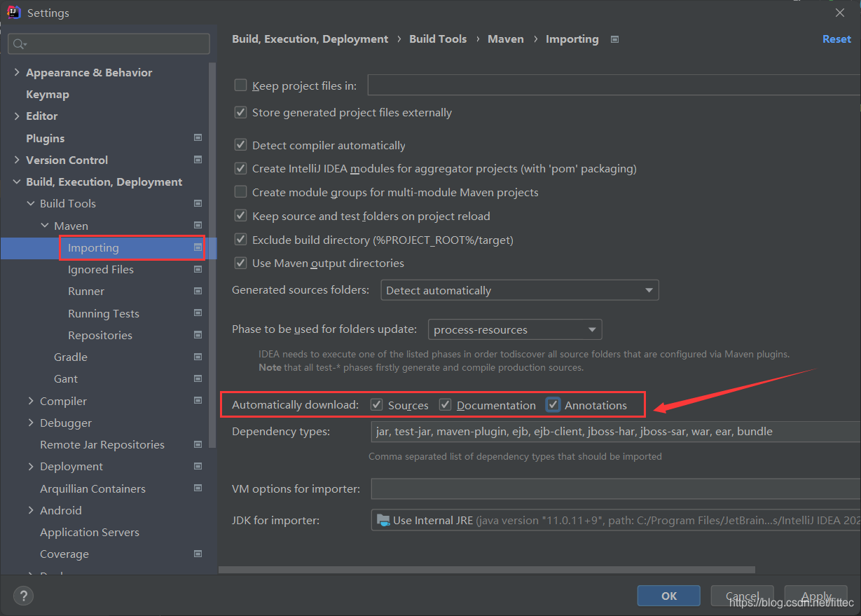This screenshot has height=616, width=861.
Task: Toggle Detect compiler automatically checkbox
Action: coord(240,145)
